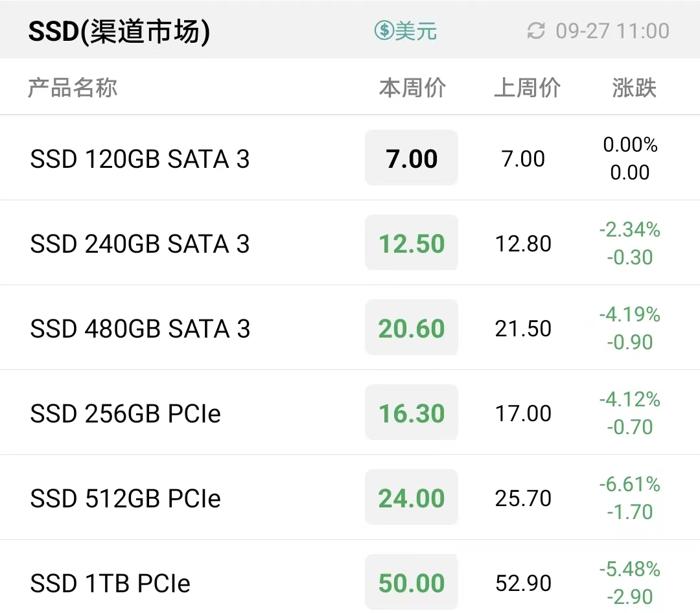Click the 09-27 11:00 update timestamp
The height and width of the screenshot is (613, 700).
(612, 31)
